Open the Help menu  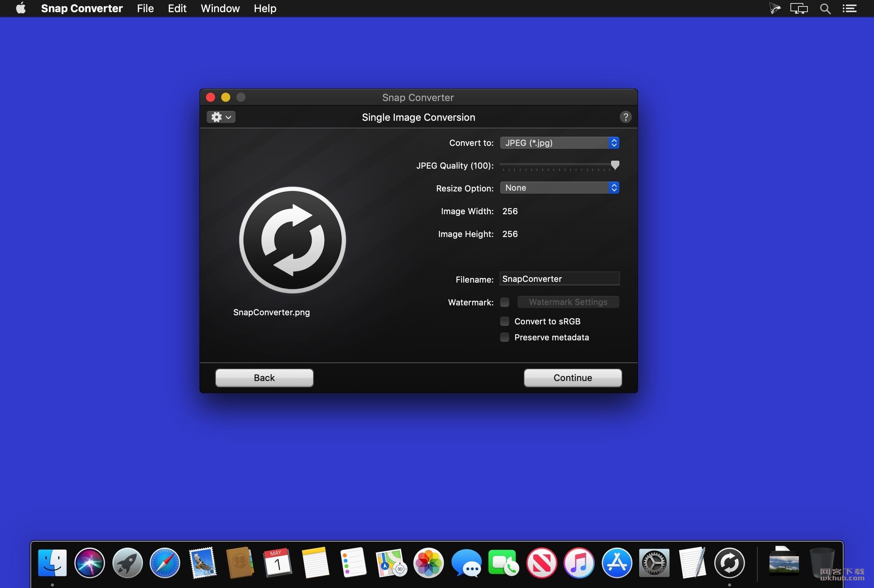pos(265,8)
